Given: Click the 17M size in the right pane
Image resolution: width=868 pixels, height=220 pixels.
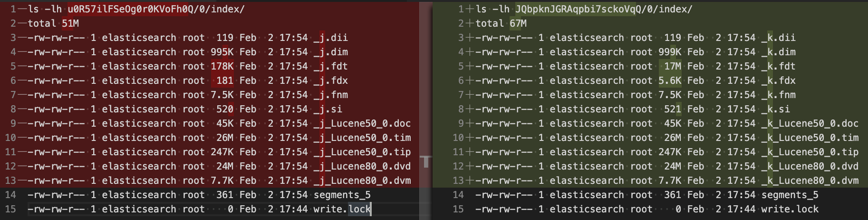Looking at the screenshot, I should coord(673,66).
